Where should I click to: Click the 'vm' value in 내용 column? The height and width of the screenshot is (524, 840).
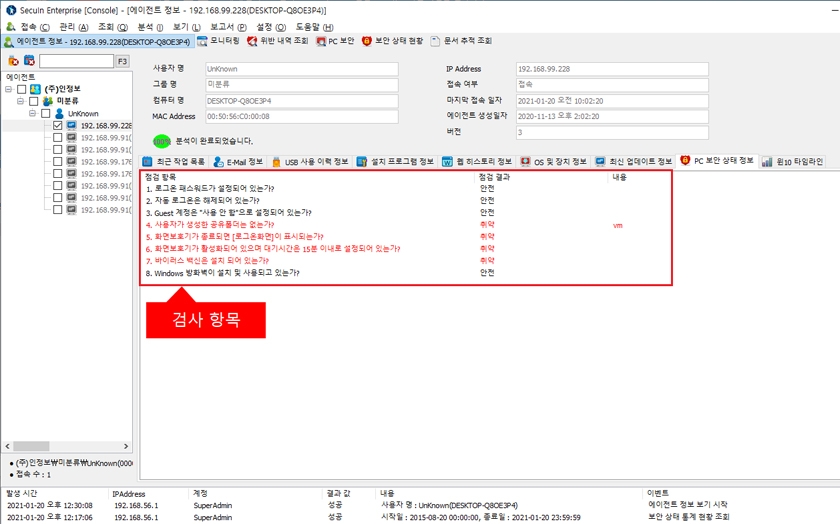[618, 226]
